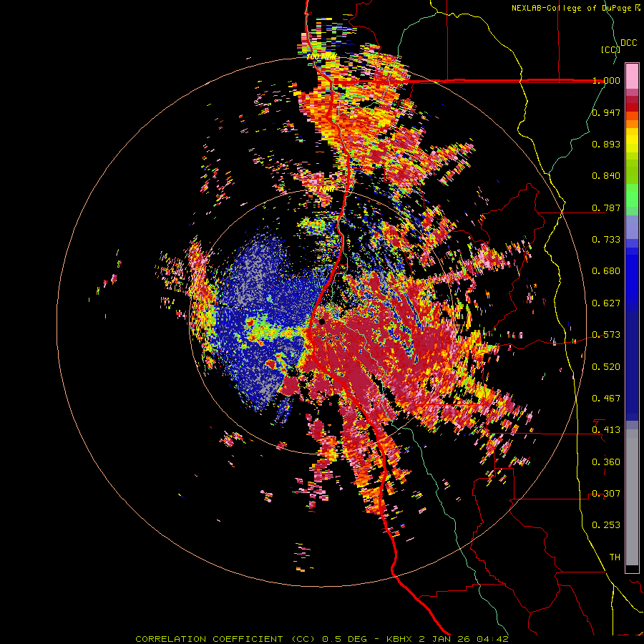
Task: Click the 0.573 legend value
Action: pos(606,335)
